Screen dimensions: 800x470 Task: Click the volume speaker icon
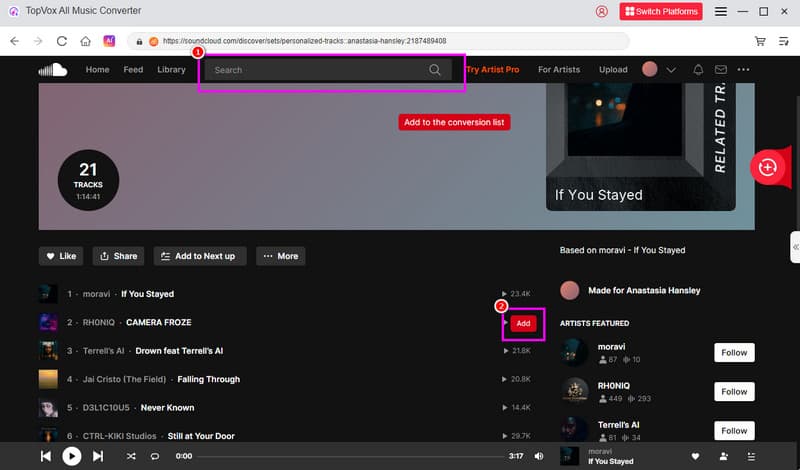[539, 456]
